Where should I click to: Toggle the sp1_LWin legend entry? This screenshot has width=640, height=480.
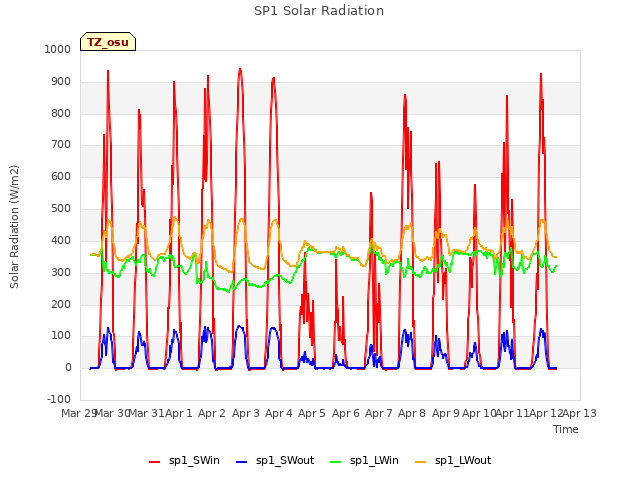point(364,461)
